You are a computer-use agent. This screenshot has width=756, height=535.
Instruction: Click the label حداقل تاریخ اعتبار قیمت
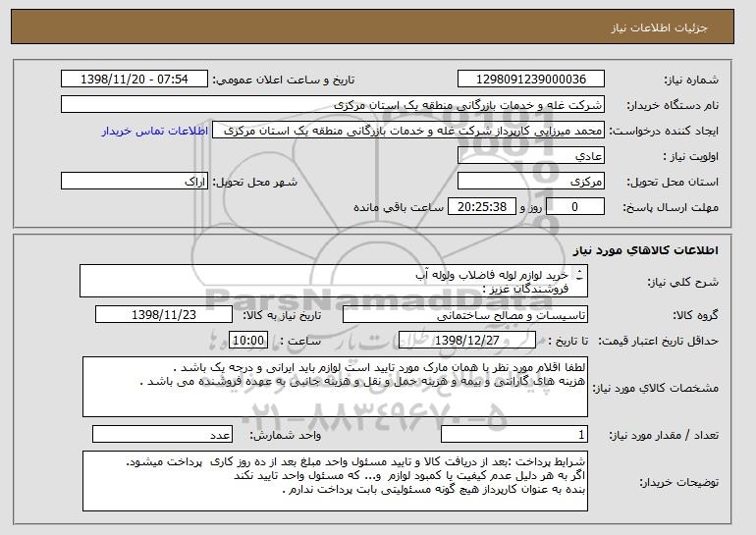coord(659,341)
